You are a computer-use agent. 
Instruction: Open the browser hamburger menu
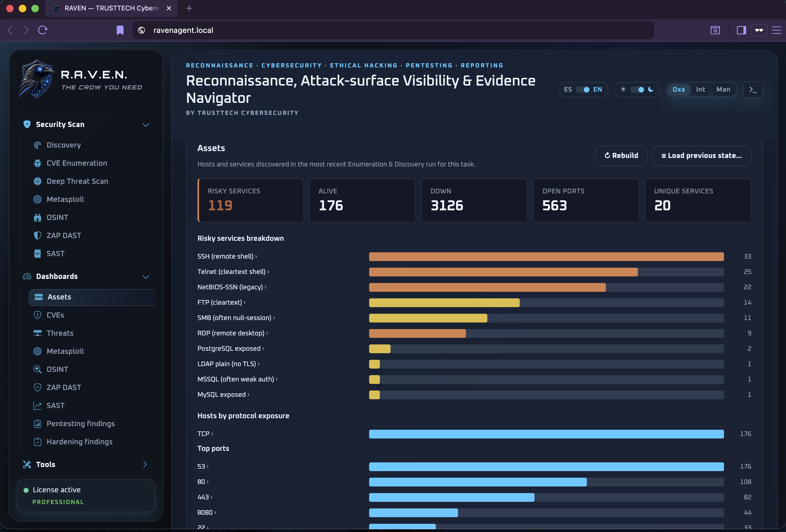pos(776,30)
